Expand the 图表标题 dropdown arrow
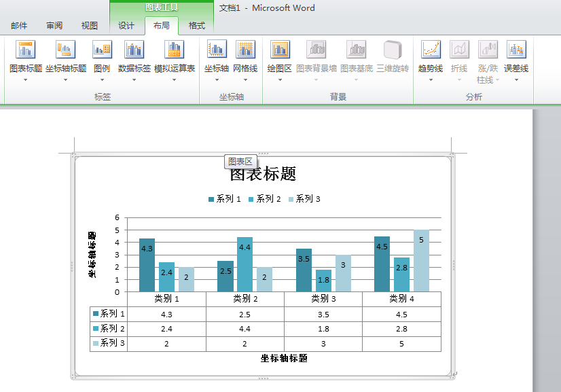The image size is (561, 392). [25, 80]
